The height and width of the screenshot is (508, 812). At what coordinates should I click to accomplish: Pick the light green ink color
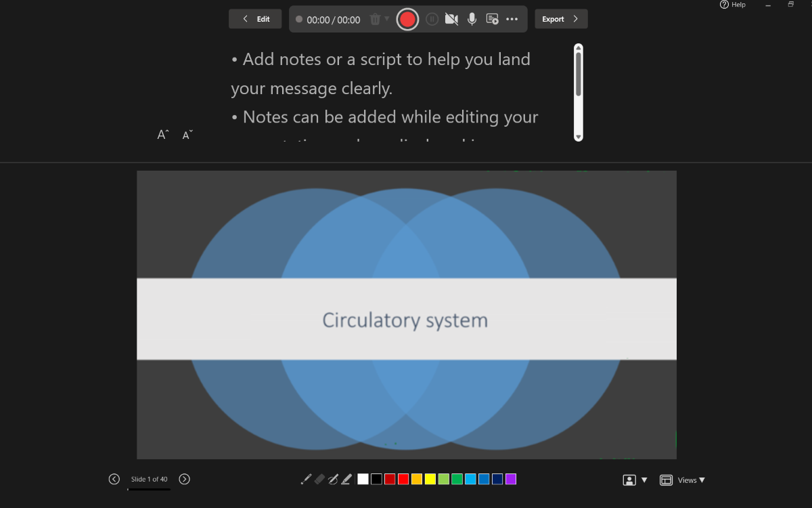pos(444,480)
